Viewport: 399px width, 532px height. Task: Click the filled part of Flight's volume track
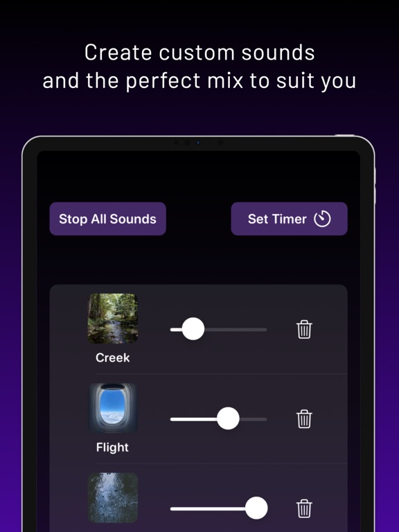(x=193, y=419)
